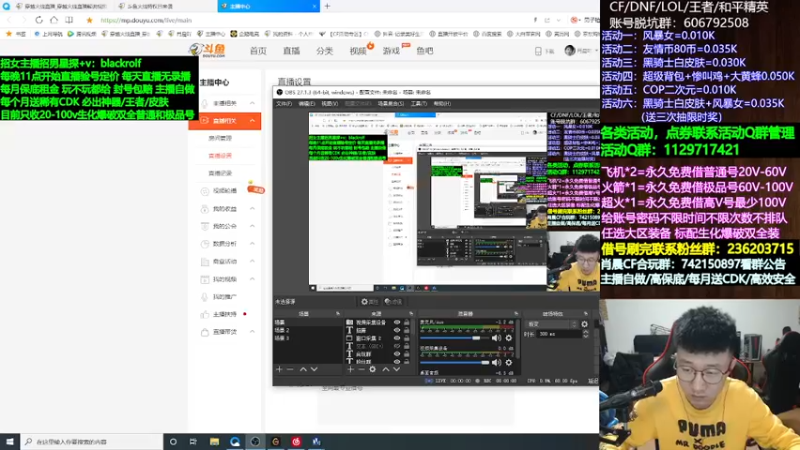Move the selected source up in sources list

tap(386, 369)
